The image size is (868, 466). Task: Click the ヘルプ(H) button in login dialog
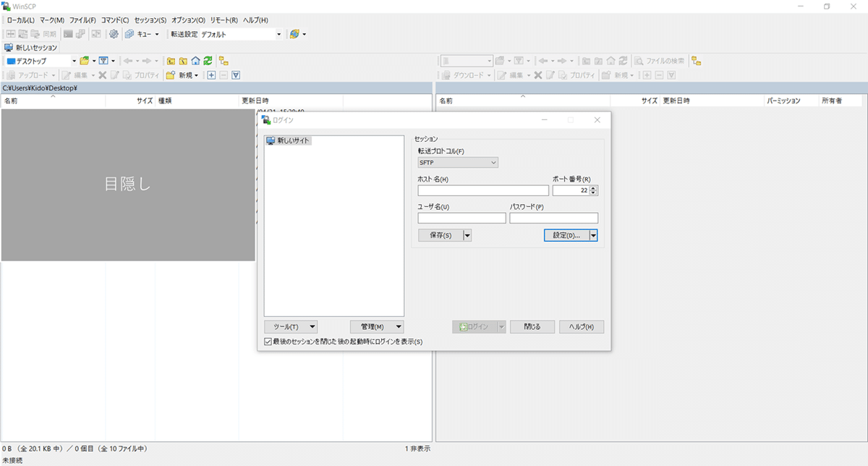[x=582, y=327]
